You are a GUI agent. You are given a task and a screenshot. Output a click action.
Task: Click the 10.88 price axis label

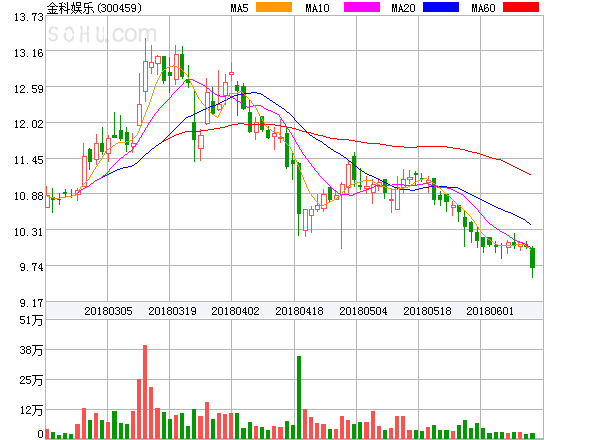coord(29,196)
